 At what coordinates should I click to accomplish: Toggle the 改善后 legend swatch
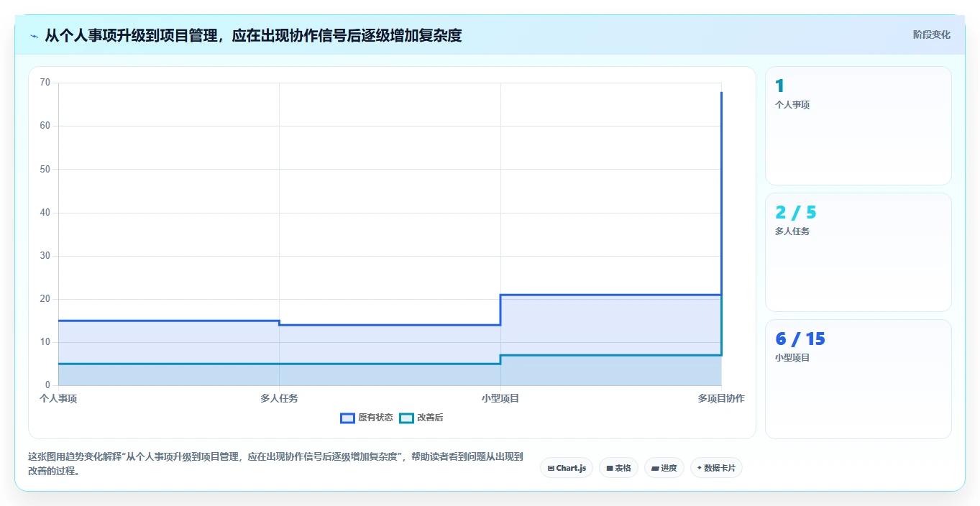406,418
